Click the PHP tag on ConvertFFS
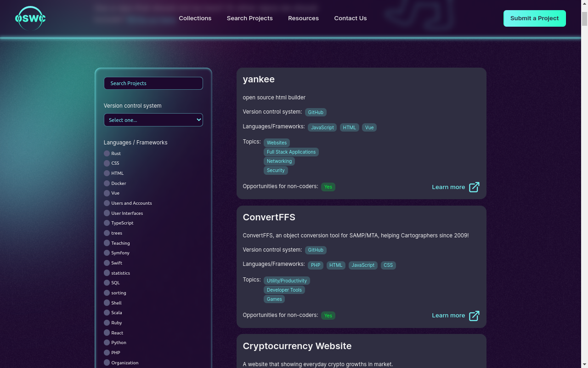 coord(316,265)
